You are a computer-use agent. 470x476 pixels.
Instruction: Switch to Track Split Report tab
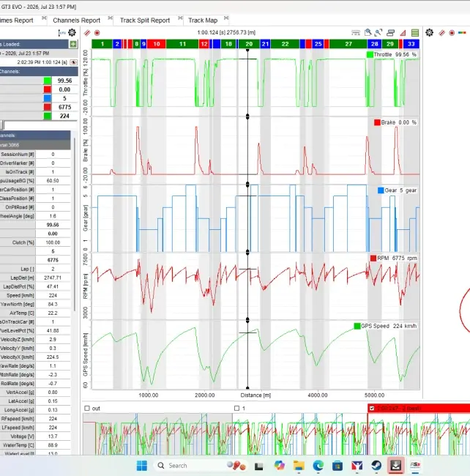pos(145,21)
